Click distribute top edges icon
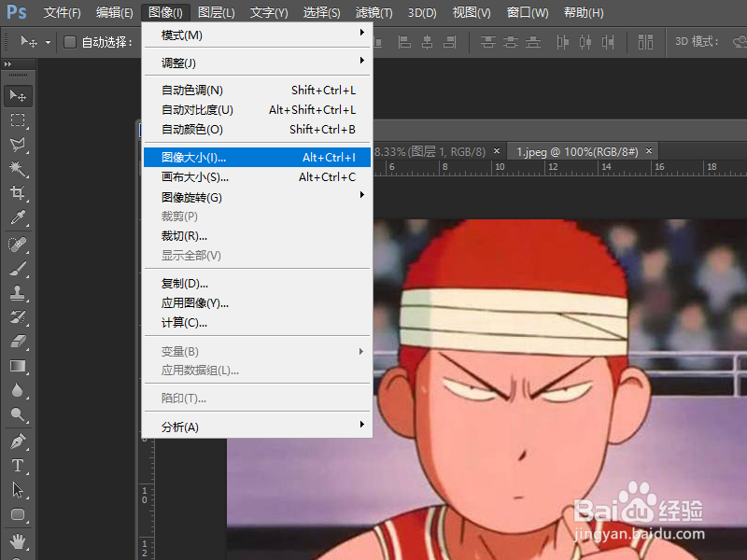Screen dimensions: 747x560 (487, 42)
